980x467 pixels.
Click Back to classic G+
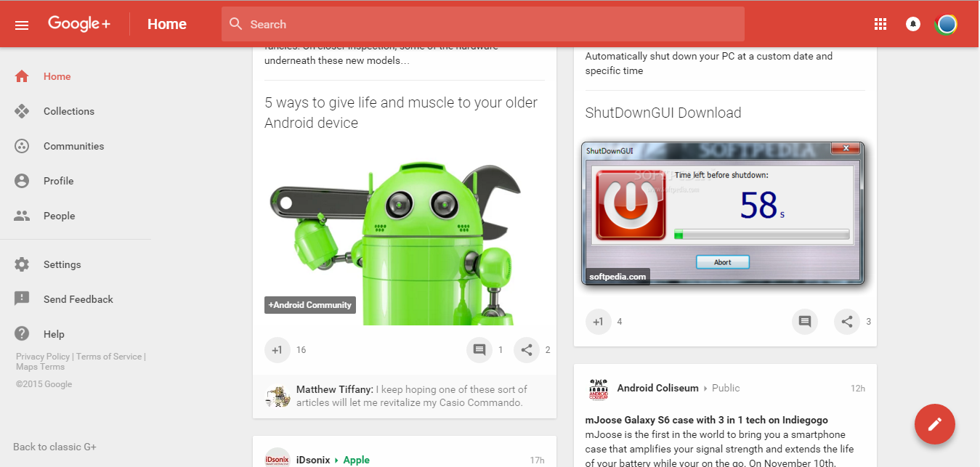click(x=54, y=447)
